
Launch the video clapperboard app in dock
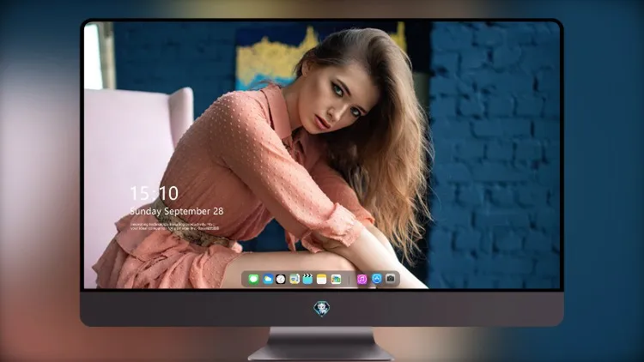(x=307, y=279)
